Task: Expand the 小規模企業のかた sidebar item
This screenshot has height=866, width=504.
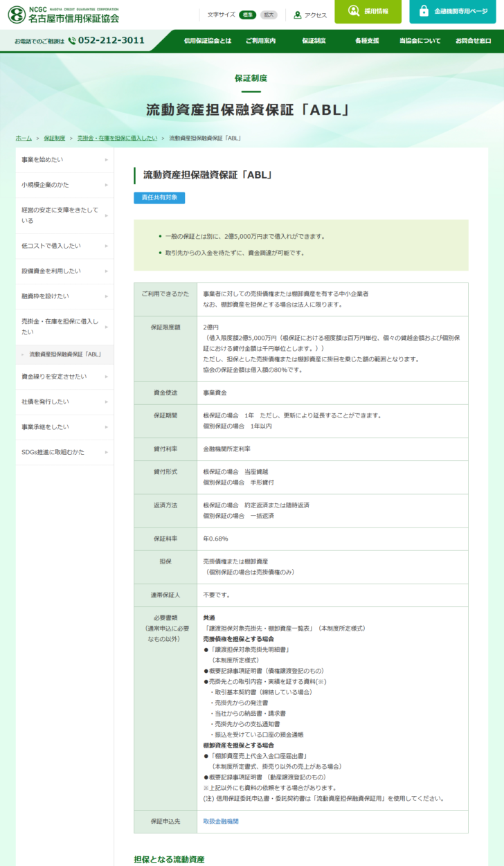Action: (x=64, y=185)
